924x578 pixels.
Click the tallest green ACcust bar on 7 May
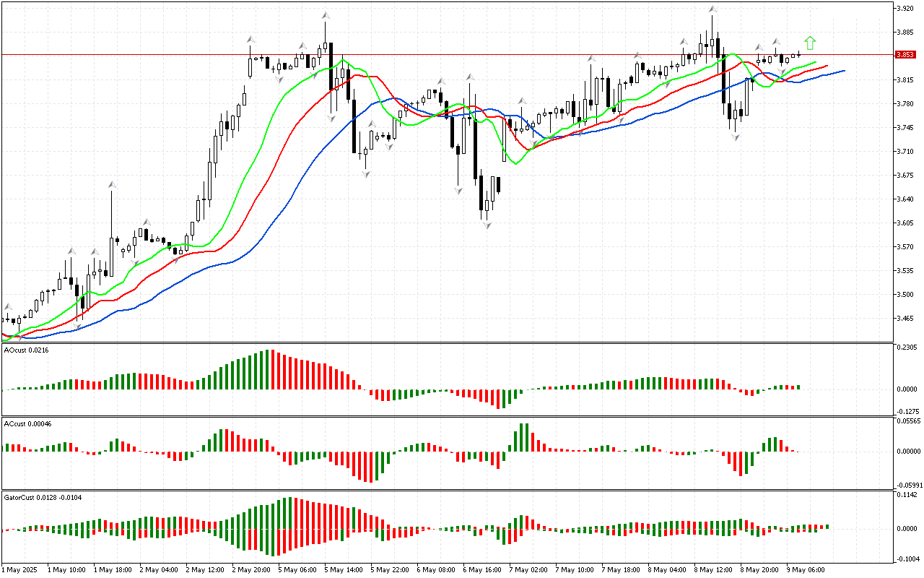[x=523, y=437]
